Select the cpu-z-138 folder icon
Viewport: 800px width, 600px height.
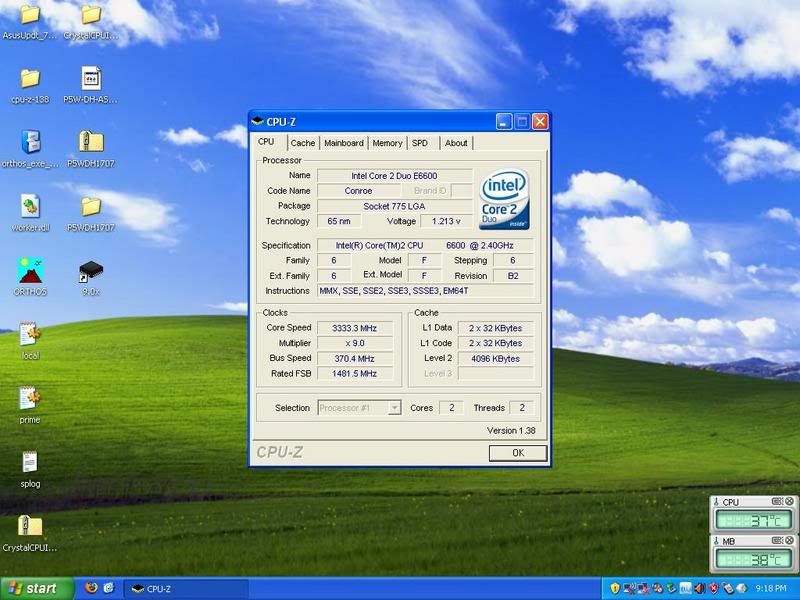pos(30,79)
